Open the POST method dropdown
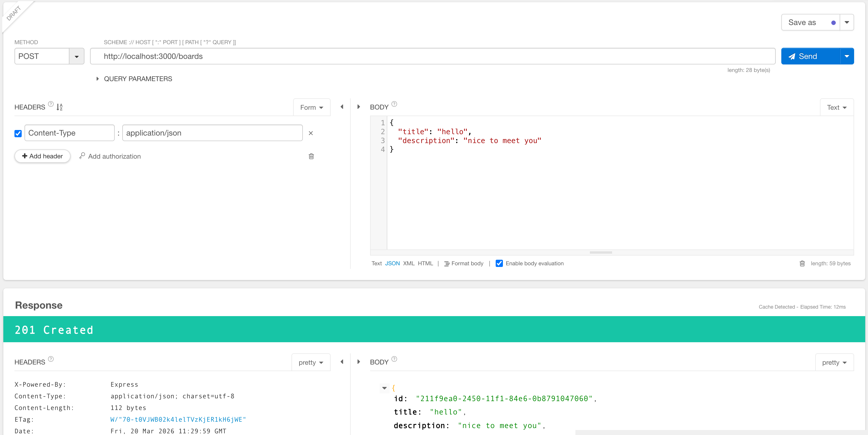Screen dimensions: 868x435 (x=76, y=57)
